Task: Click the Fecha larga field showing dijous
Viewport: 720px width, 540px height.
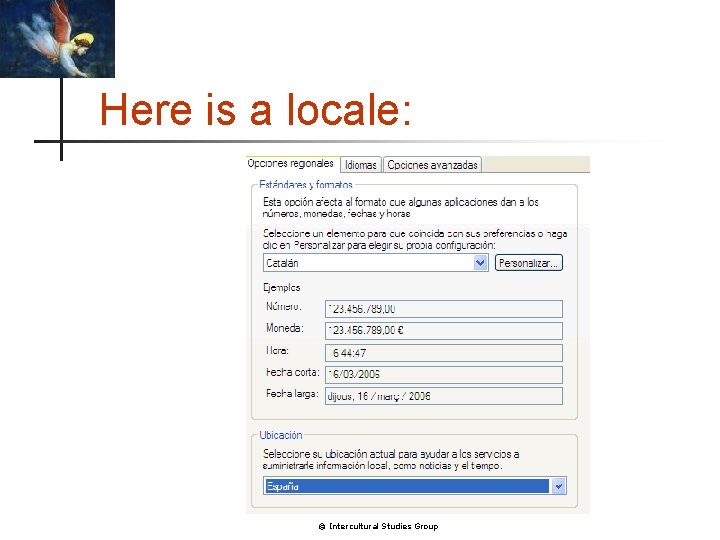Action: [x=444, y=396]
